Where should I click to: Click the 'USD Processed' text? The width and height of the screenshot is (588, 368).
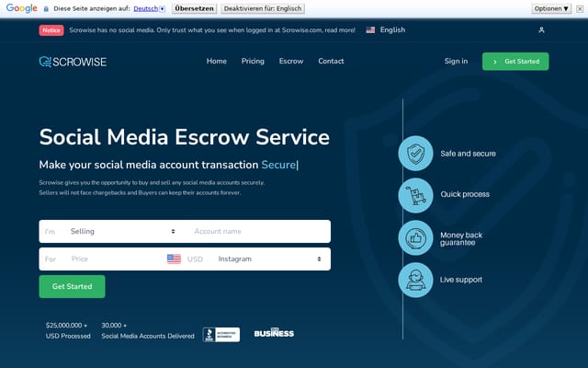tap(68, 336)
